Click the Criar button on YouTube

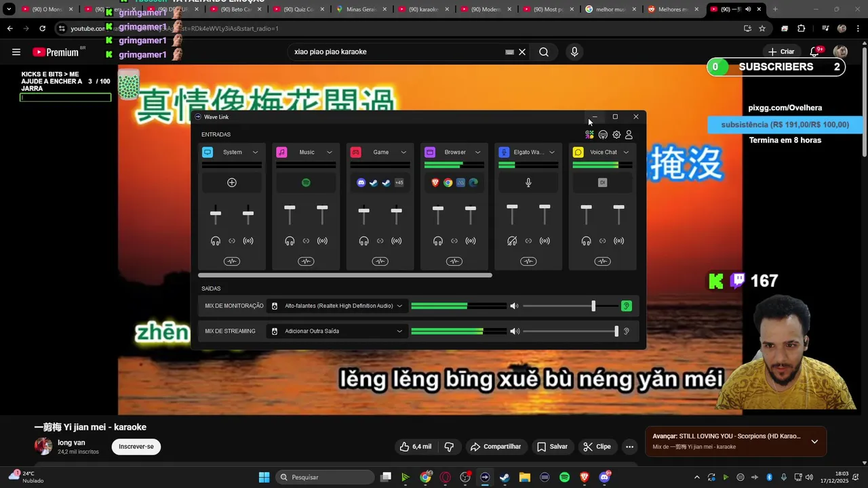coord(781,52)
